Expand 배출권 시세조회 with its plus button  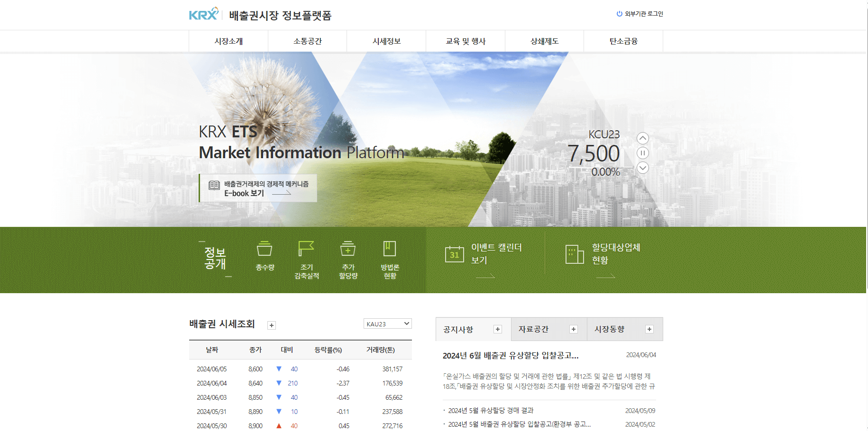click(271, 325)
